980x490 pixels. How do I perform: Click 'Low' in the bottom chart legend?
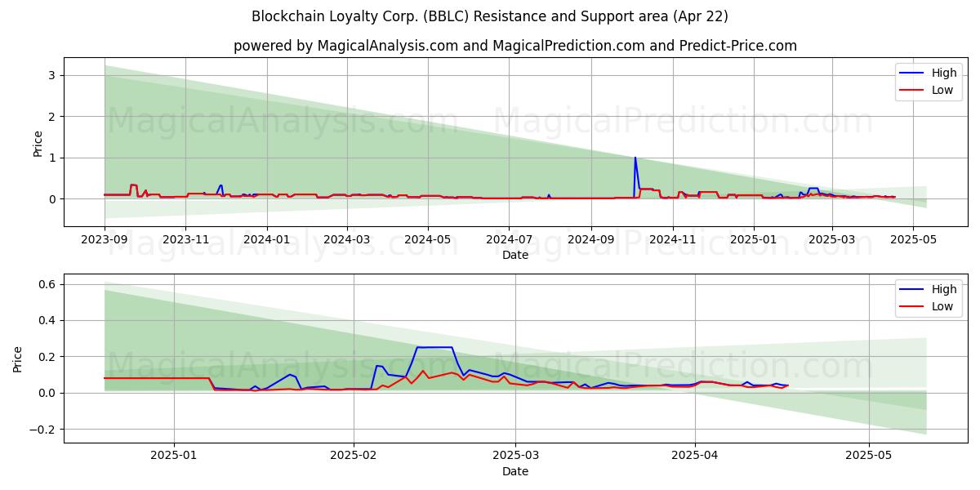[942, 306]
